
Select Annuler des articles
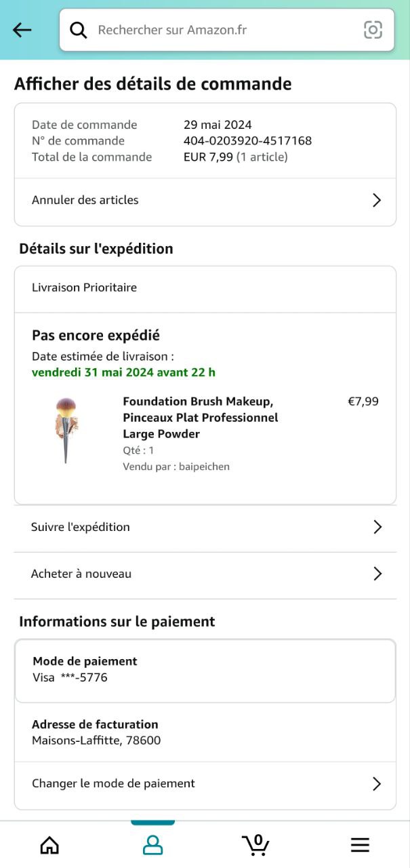click(x=85, y=200)
